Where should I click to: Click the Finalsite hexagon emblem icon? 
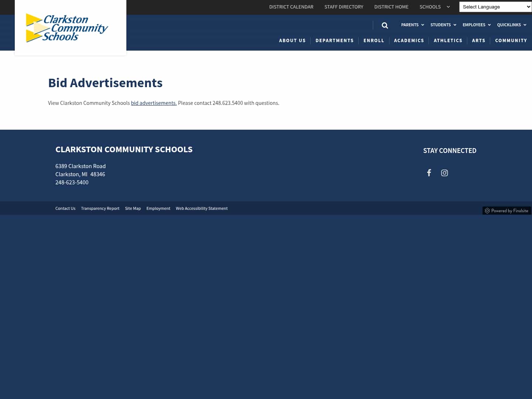(487, 211)
